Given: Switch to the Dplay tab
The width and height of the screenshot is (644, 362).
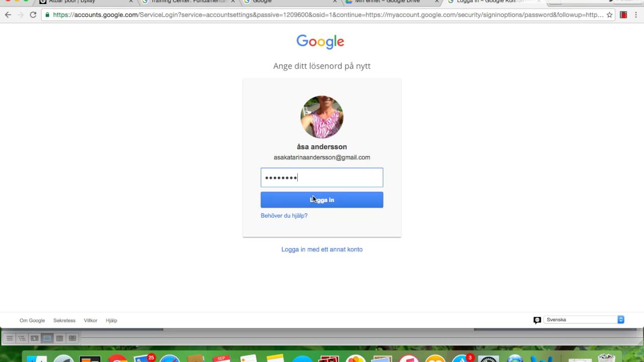Looking at the screenshot, I should (83, 2).
